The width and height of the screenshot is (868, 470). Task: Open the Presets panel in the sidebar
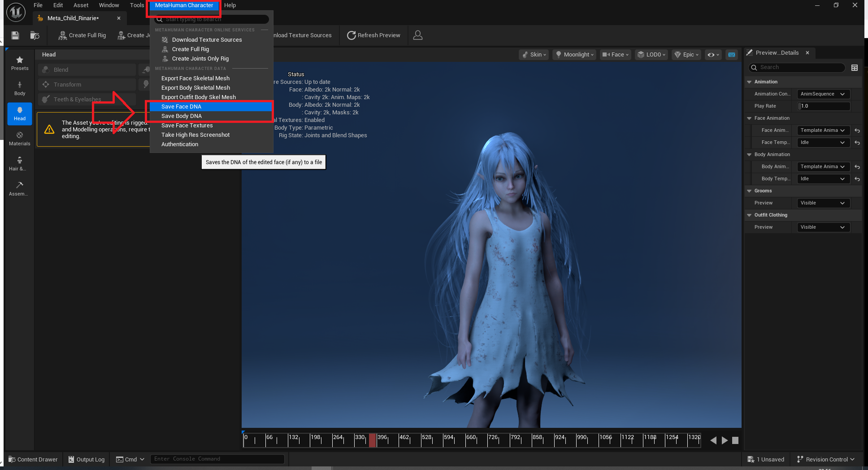19,63
